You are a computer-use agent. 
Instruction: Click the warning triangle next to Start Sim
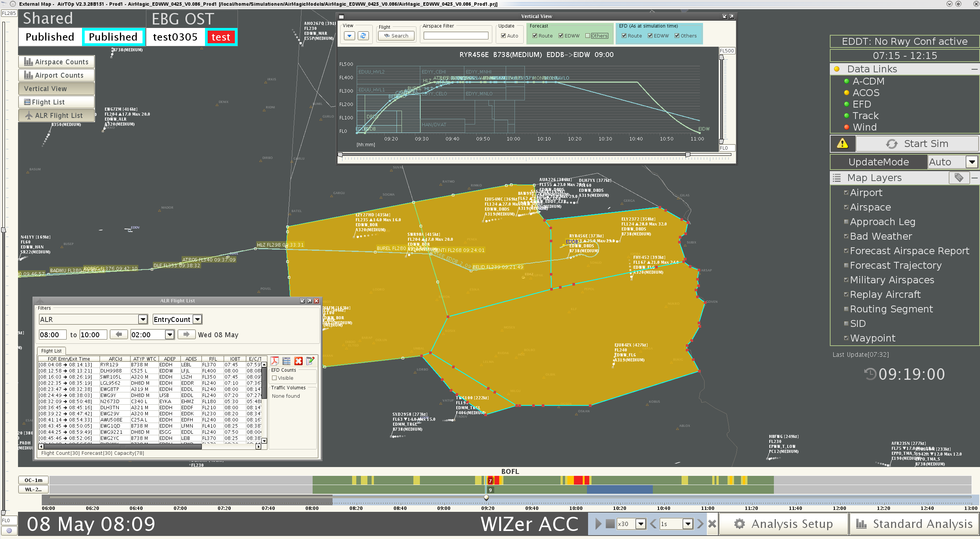coord(842,144)
